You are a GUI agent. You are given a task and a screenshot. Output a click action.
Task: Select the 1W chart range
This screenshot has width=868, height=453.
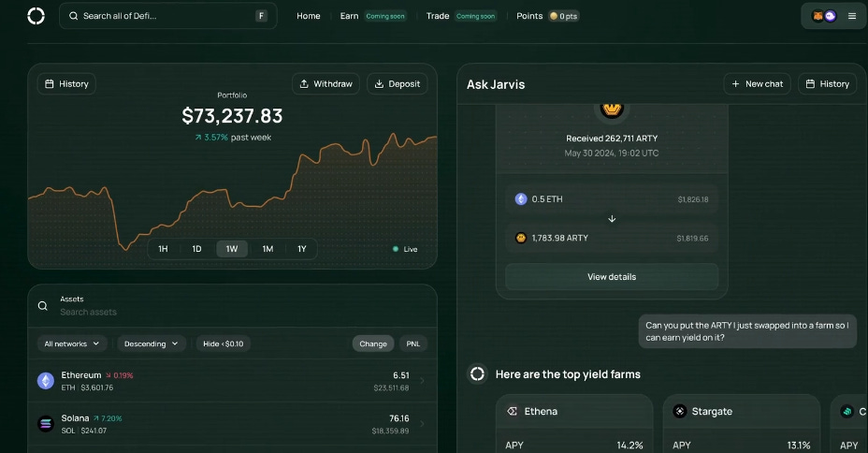(231, 249)
